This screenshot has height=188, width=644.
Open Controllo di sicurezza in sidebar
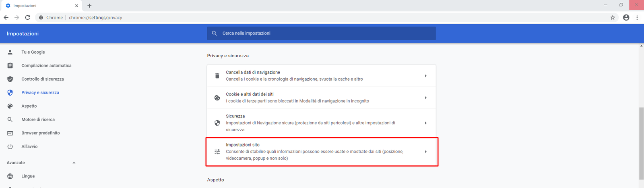click(x=42, y=79)
